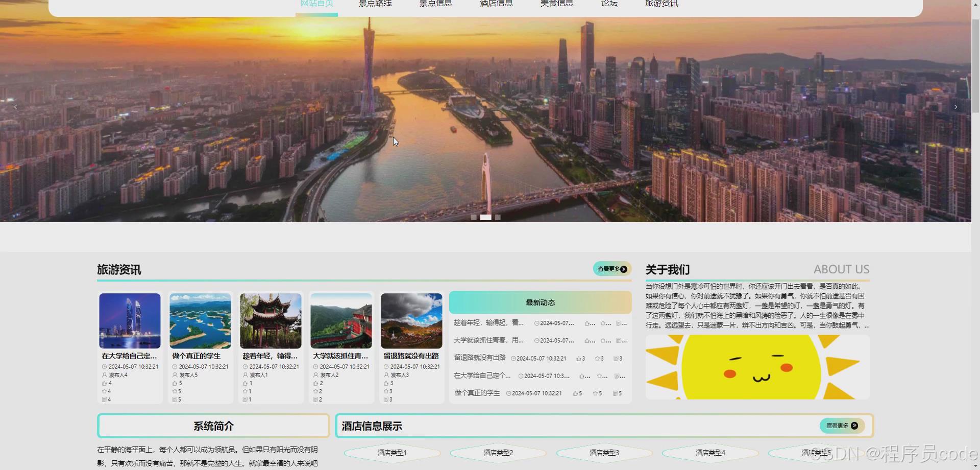Select the 酒店类型3 hotel category
The width and height of the screenshot is (980, 470).
[x=604, y=453]
